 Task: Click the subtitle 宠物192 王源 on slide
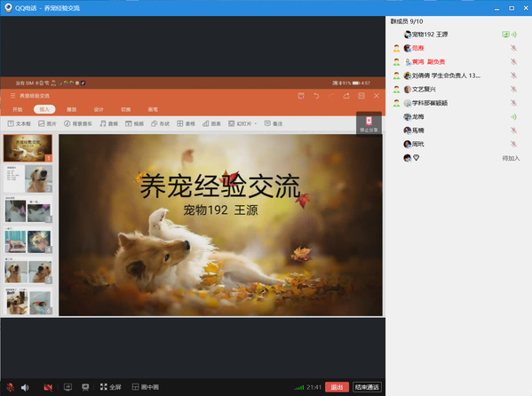tap(220, 210)
